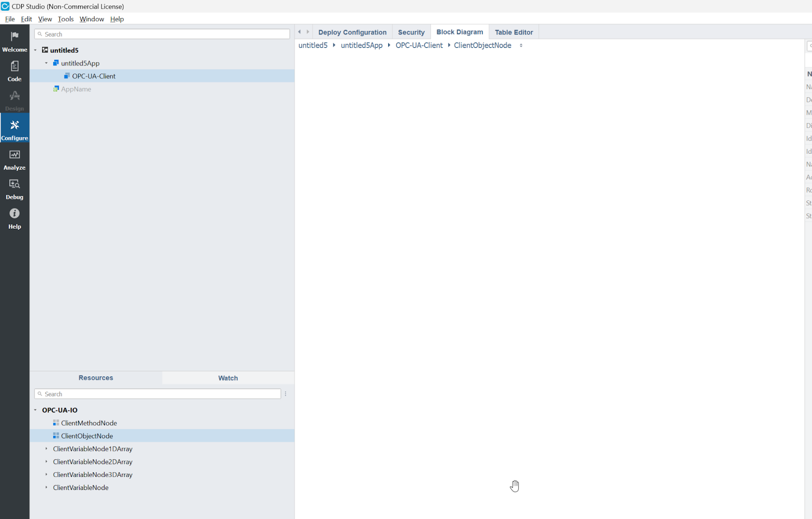The width and height of the screenshot is (812, 519).
Task: Navigate back with left arrow
Action: pyautogui.click(x=299, y=32)
